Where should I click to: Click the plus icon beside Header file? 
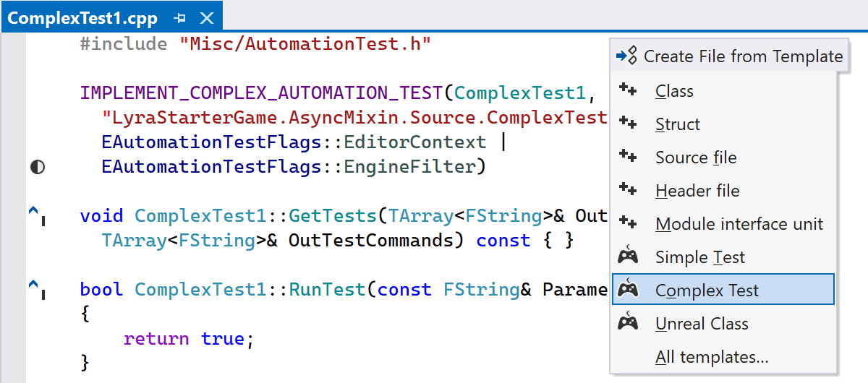click(x=628, y=190)
